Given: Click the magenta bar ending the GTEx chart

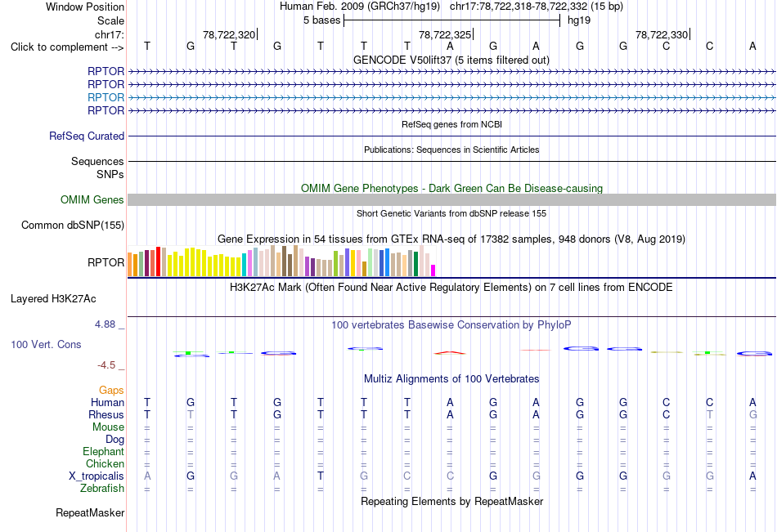Looking at the screenshot, I should pyautogui.click(x=433, y=270).
